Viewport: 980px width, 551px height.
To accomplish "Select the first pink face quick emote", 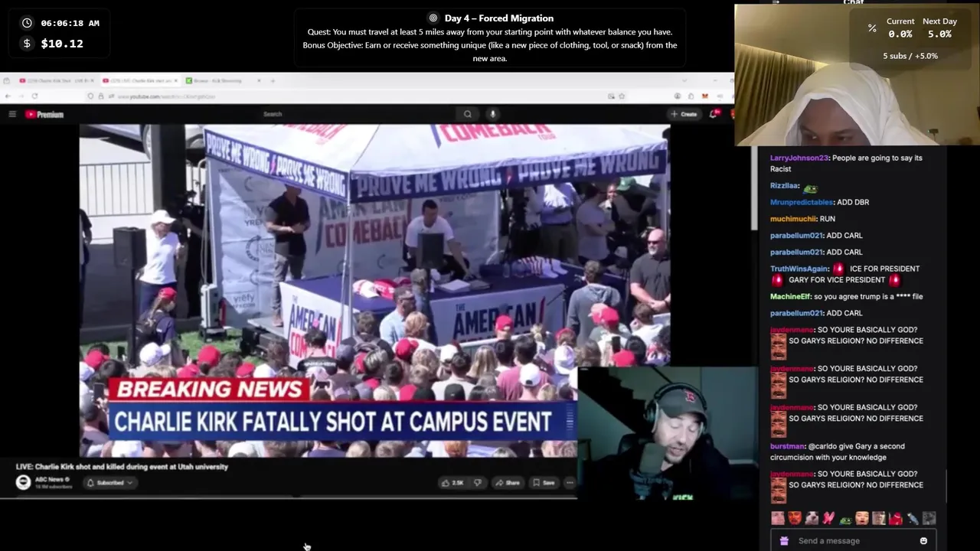I will tap(778, 519).
